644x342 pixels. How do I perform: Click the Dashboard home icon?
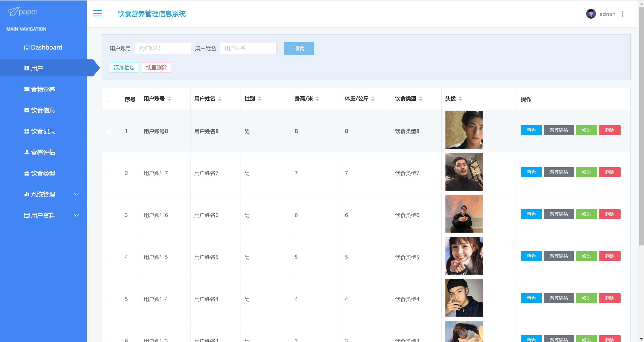click(27, 47)
